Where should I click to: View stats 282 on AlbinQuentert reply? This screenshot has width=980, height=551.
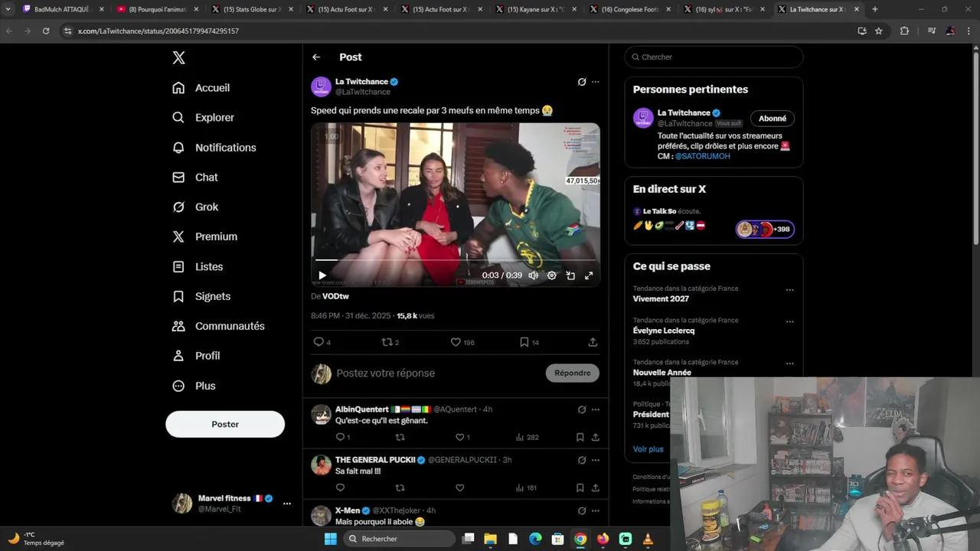(x=527, y=438)
